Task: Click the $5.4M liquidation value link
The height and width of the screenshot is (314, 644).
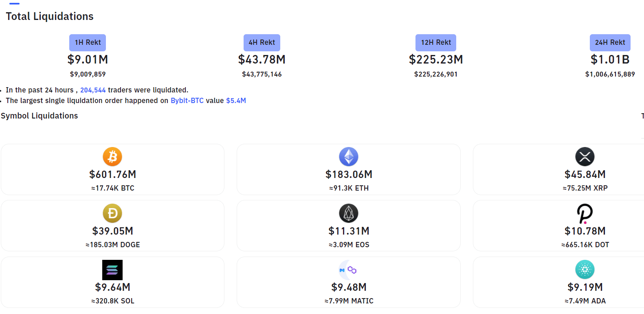Action: (236, 101)
